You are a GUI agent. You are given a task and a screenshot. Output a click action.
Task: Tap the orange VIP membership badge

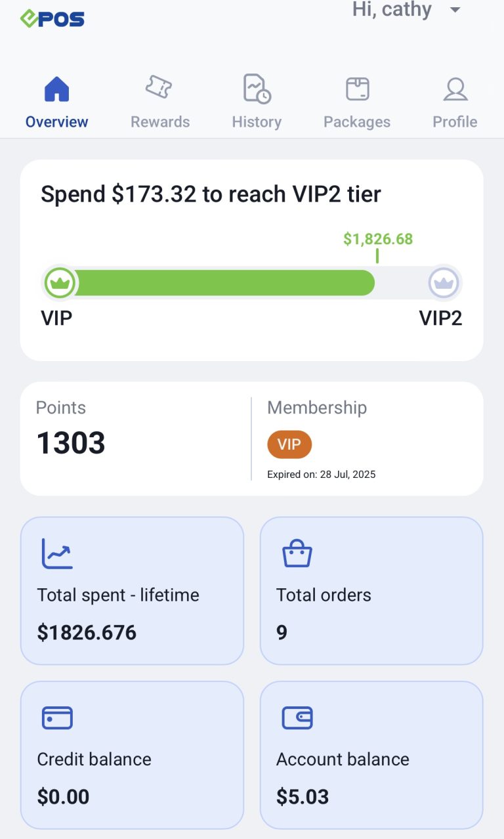coord(289,445)
